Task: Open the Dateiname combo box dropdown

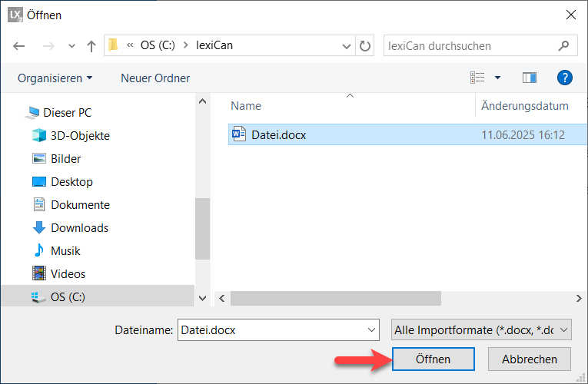Action: pos(371,329)
